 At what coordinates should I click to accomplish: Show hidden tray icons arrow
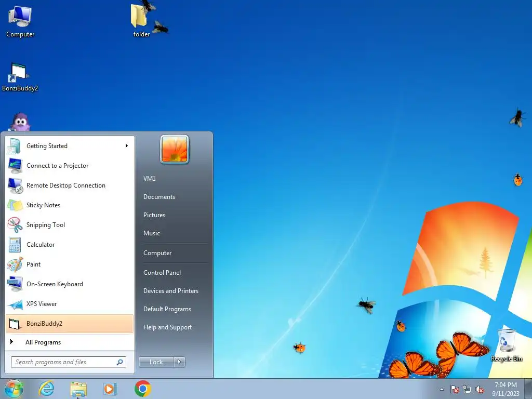[442, 390]
